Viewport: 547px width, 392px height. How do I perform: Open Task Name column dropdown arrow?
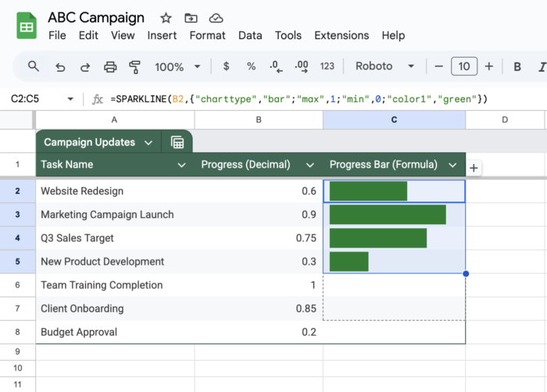(181, 165)
